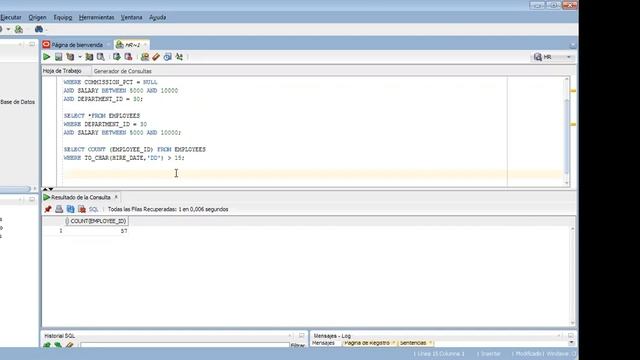
Task: Click the print icon in results toolbar
Action: 59,209
